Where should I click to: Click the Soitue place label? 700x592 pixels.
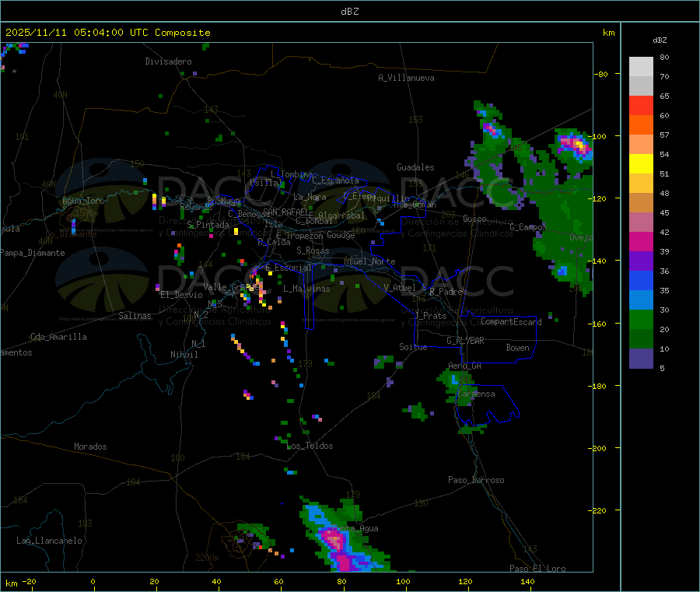pyautogui.click(x=413, y=347)
